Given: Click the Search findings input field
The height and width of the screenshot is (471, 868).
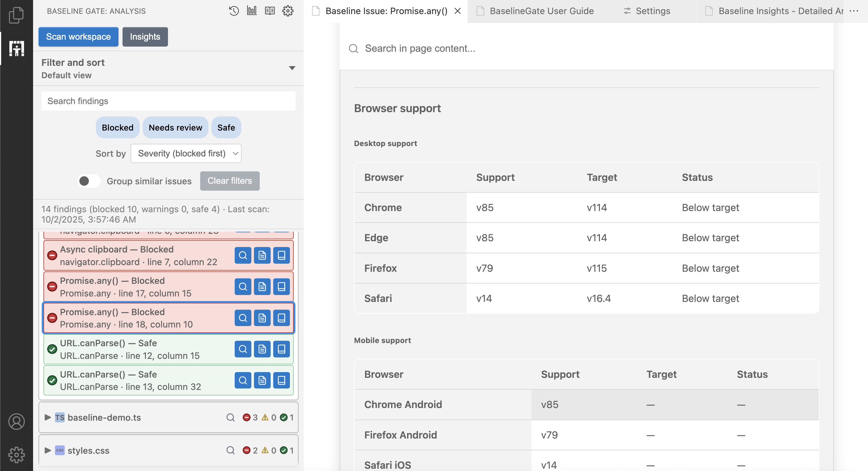Looking at the screenshot, I should pos(168,101).
